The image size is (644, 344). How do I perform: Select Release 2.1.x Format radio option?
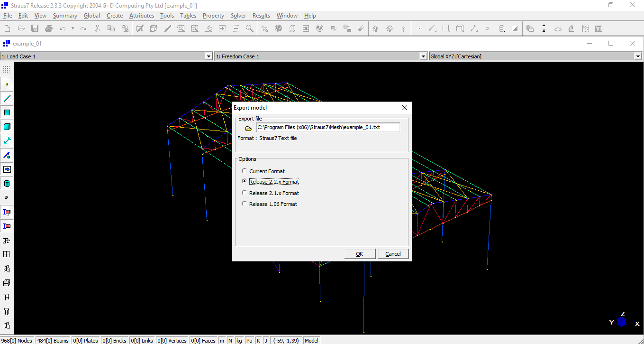coord(270,193)
